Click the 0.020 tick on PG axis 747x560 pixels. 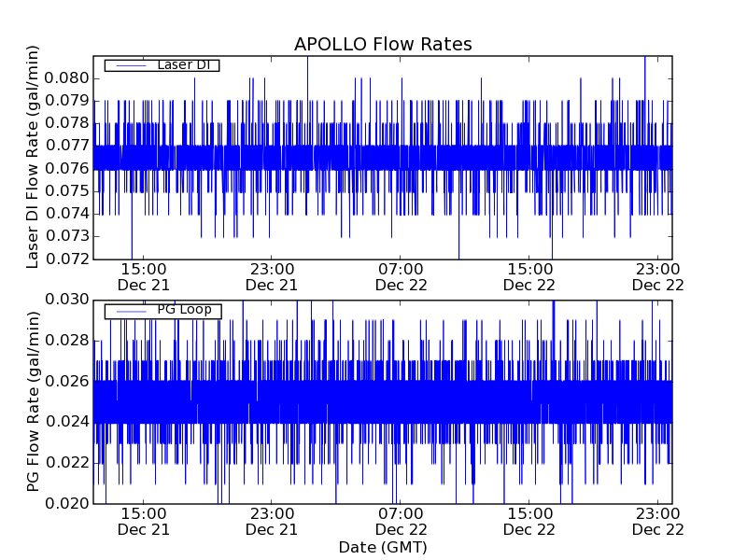pyautogui.click(x=70, y=504)
